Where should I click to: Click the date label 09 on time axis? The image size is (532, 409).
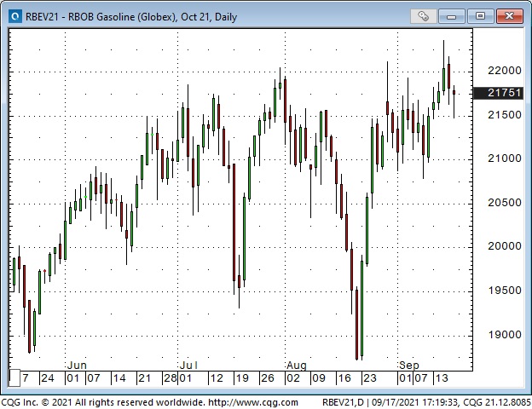tap(319, 377)
